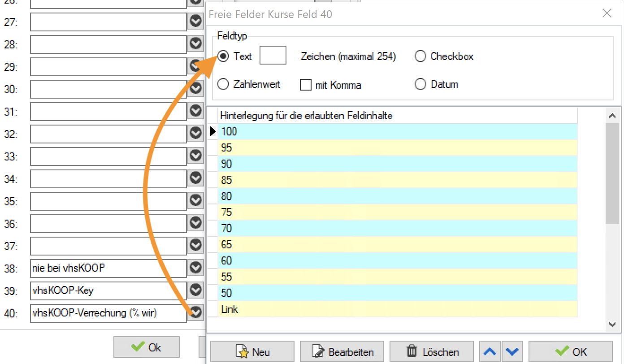Enable the mit Komma checkbox
Image resolution: width=624 pixels, height=364 pixels.
[x=306, y=85]
